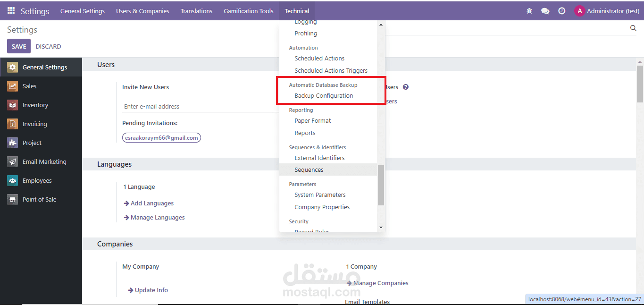
Task: Click the Add Languages link
Action: click(x=152, y=203)
